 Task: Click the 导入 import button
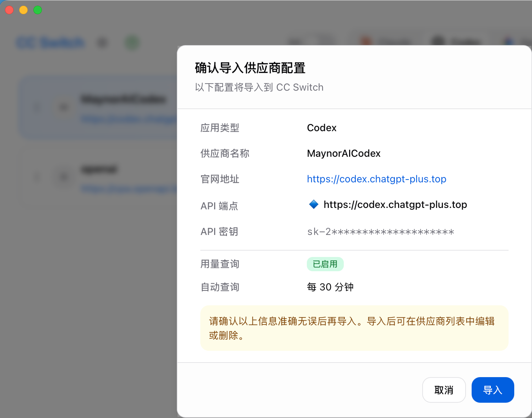(x=493, y=390)
